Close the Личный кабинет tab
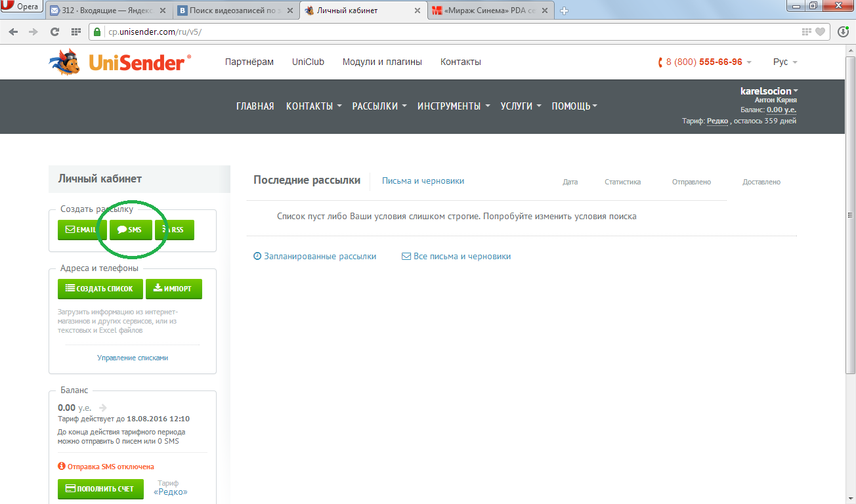The width and height of the screenshot is (856, 504). (417, 10)
